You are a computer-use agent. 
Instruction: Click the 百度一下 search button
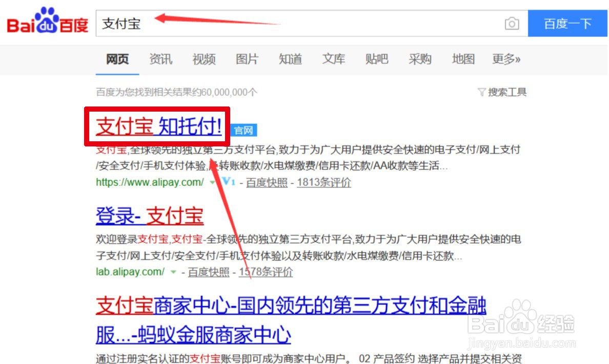567,24
